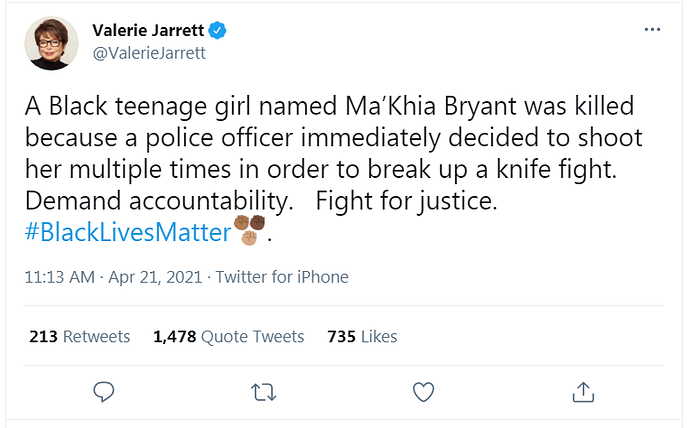Click the Valerie Jarrett display name
This screenshot has width=690, height=428.
point(148,30)
